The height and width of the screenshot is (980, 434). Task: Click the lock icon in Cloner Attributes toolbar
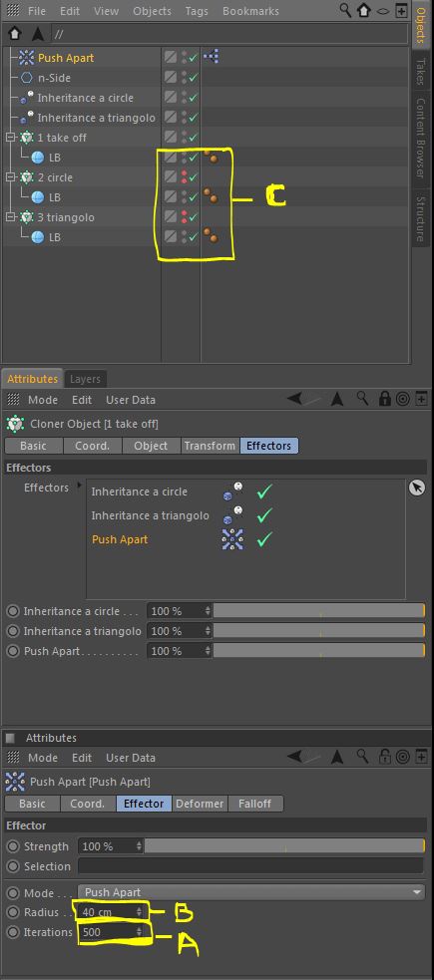click(384, 400)
